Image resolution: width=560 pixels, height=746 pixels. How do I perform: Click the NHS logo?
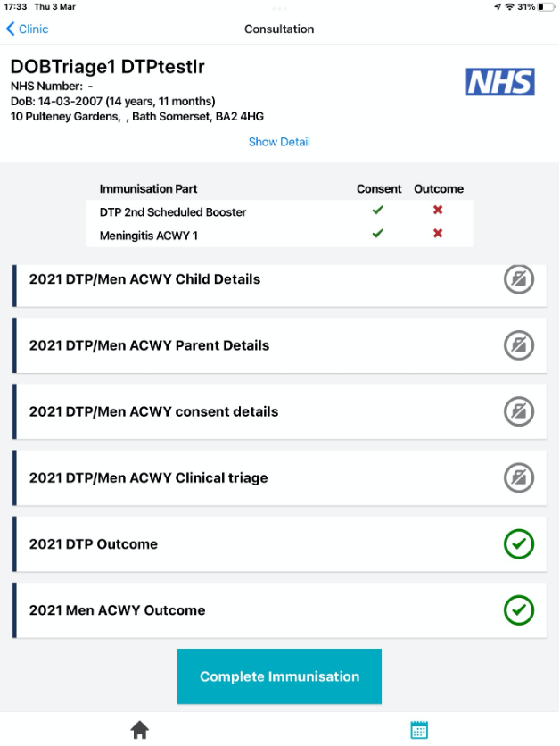click(500, 82)
